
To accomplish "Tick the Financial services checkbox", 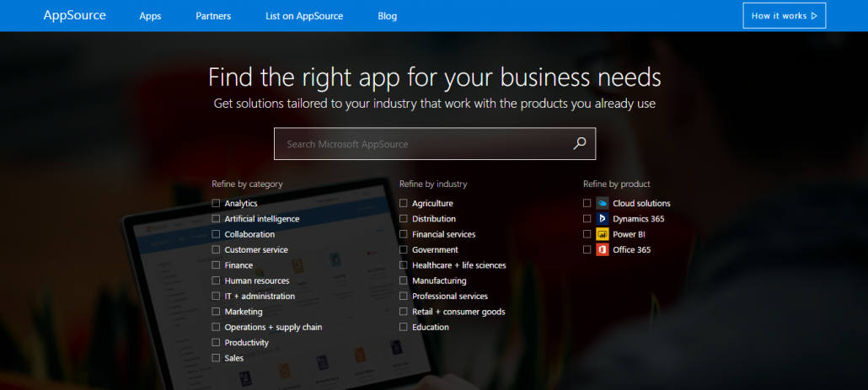I will coord(404,234).
